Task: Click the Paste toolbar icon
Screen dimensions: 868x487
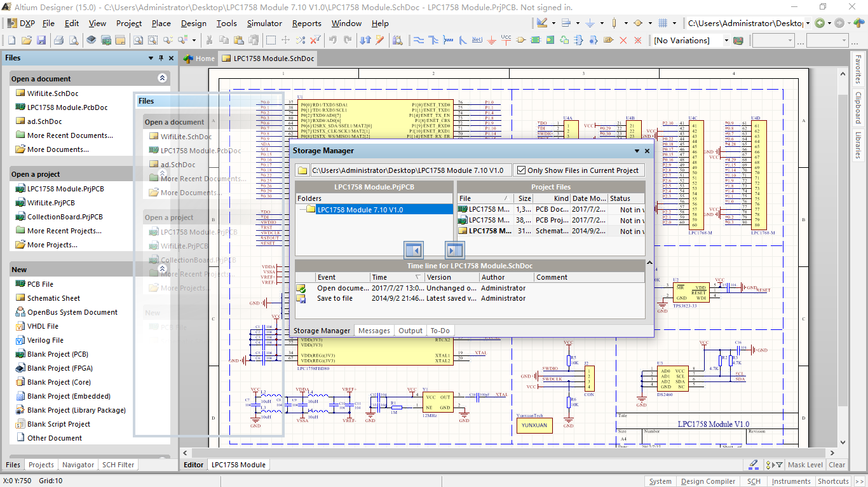Action: pyautogui.click(x=239, y=40)
